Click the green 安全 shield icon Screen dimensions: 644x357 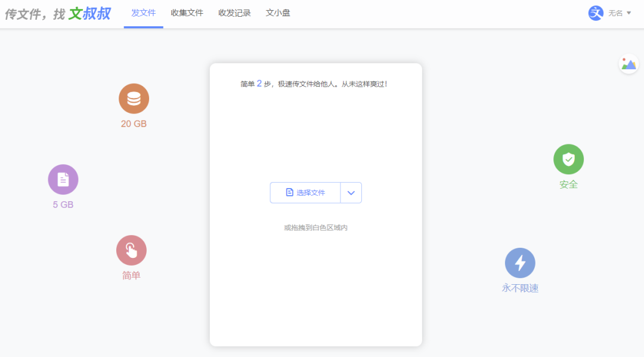tap(568, 159)
